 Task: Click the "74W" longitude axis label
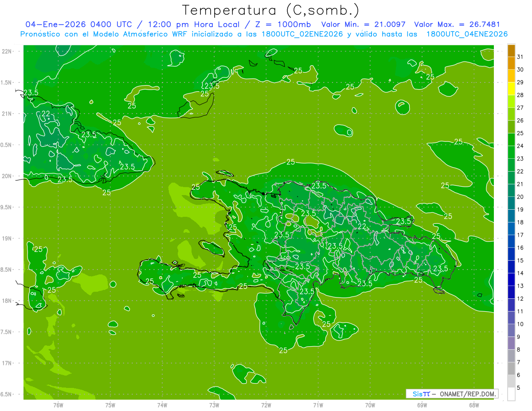(162, 405)
